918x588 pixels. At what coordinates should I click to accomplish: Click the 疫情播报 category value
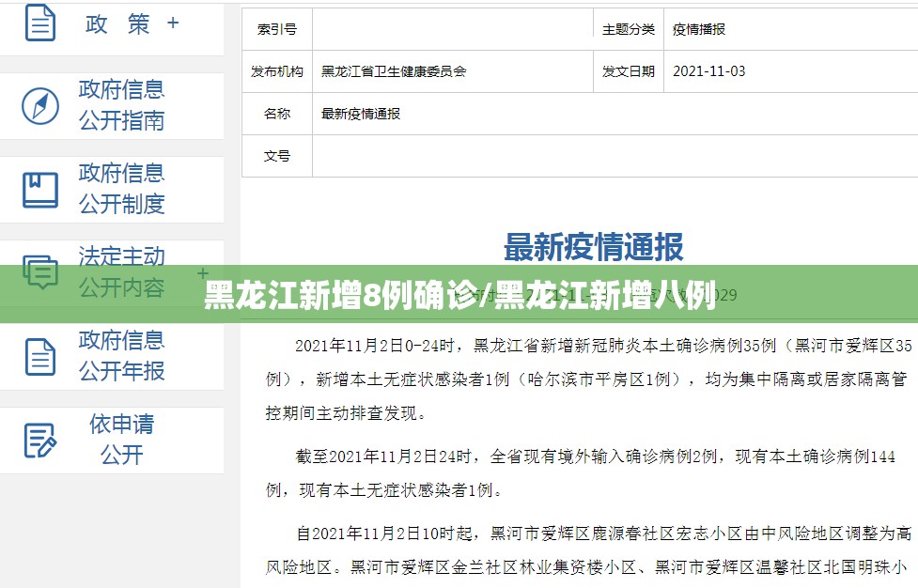(699, 29)
